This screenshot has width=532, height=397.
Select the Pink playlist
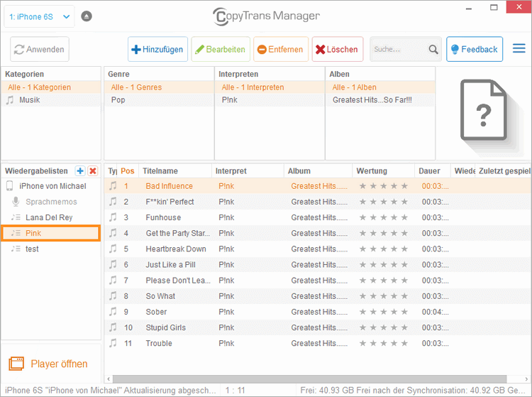[51, 233]
